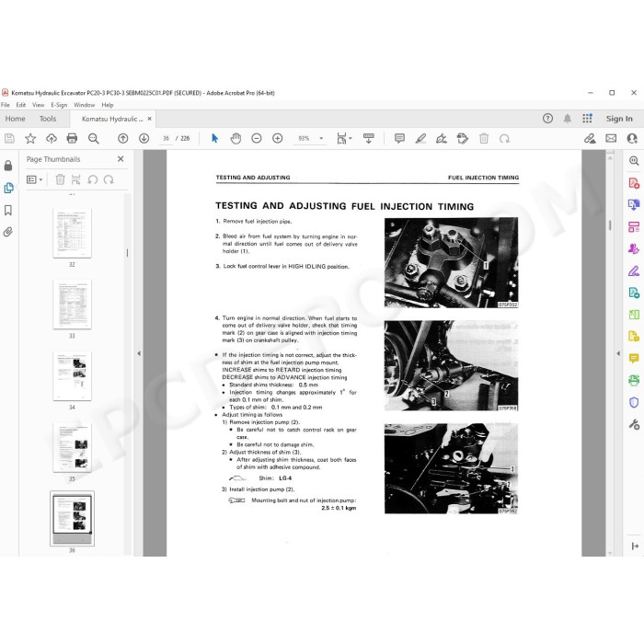644x644 pixels.
Task: Open thumbnails panel options menu dropdown
Action: [x=35, y=179]
